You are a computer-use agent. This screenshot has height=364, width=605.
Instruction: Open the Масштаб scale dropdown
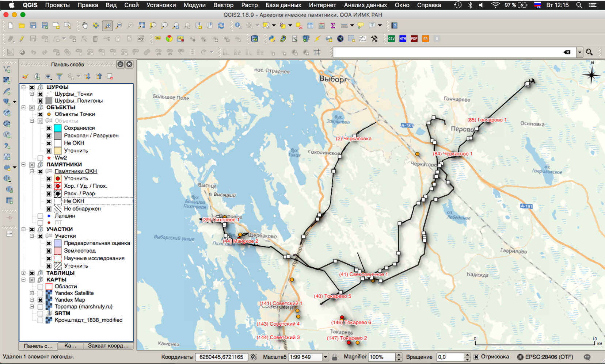tap(325, 357)
